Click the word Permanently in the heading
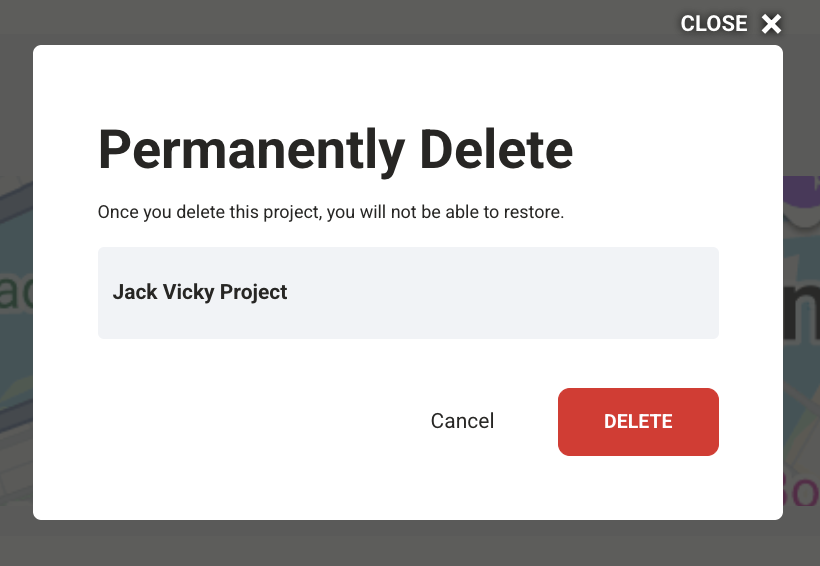820x566 pixels. click(x=252, y=150)
